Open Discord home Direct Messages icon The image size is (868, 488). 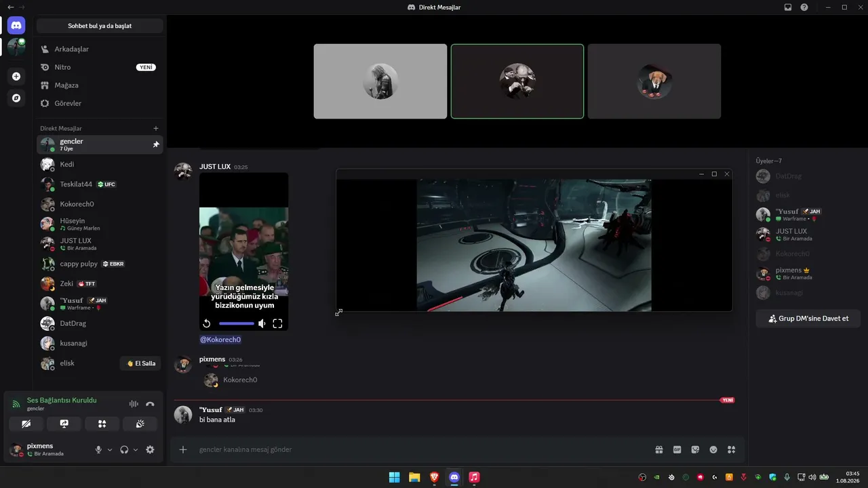click(x=16, y=26)
